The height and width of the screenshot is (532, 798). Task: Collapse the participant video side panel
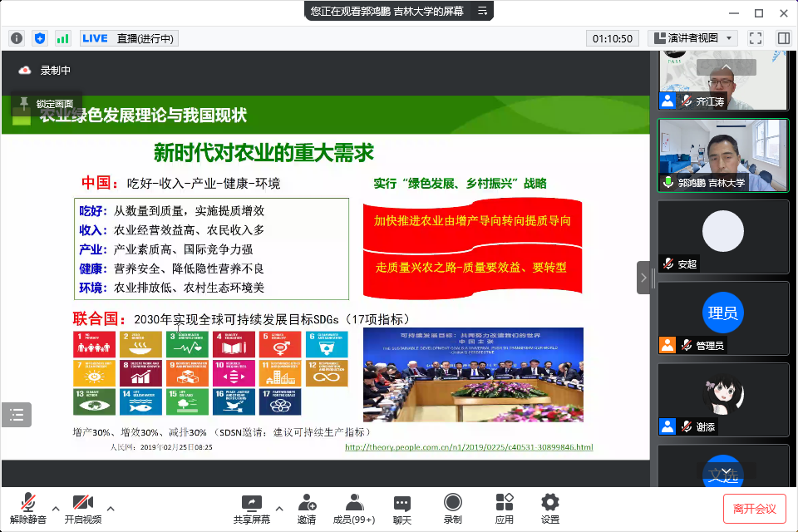[x=643, y=278]
